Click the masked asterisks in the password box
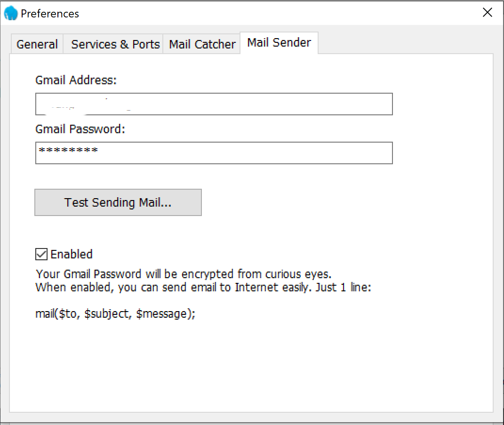Image resolution: width=504 pixels, height=425 pixels. 68,152
